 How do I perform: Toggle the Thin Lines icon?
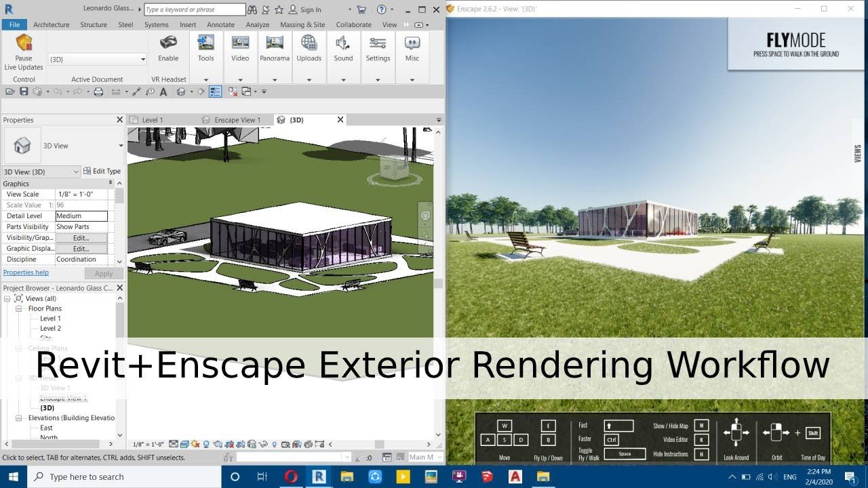[215, 91]
